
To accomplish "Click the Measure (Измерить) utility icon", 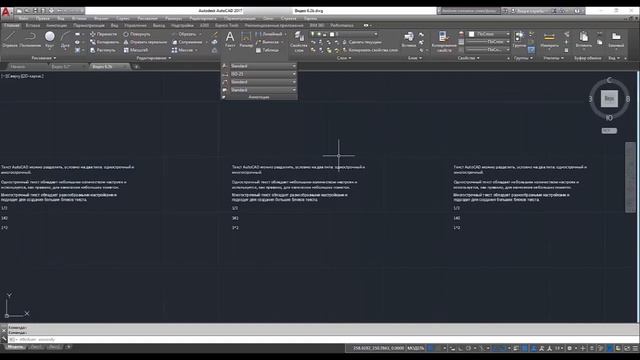I will click(549, 39).
